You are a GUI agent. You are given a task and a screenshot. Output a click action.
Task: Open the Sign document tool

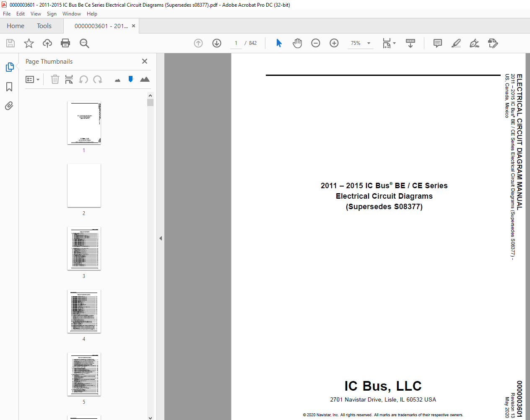475,43
